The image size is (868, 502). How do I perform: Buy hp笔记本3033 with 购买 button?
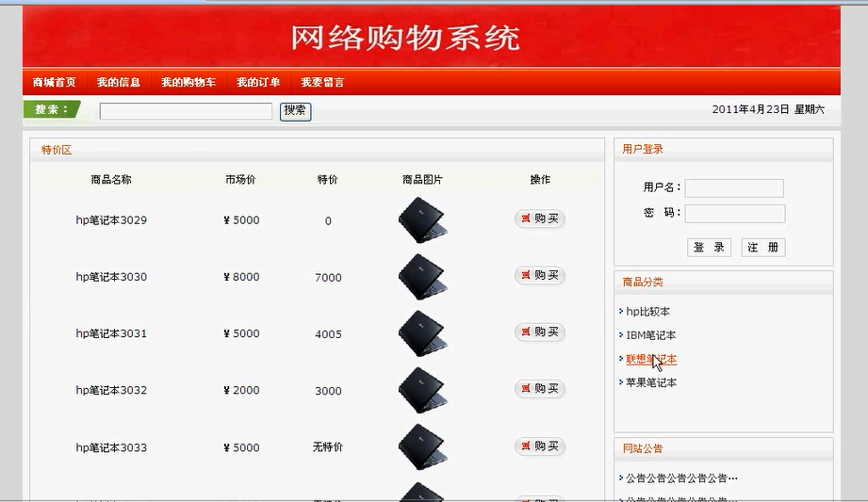click(x=540, y=446)
